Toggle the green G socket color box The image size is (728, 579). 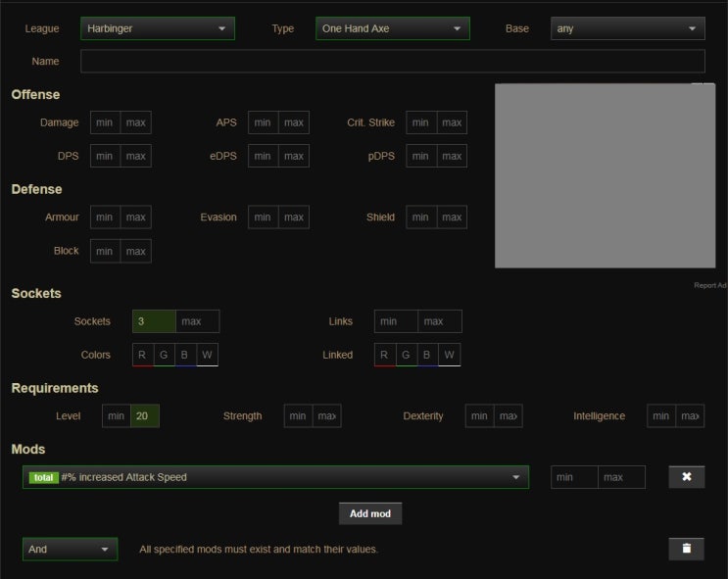164,355
